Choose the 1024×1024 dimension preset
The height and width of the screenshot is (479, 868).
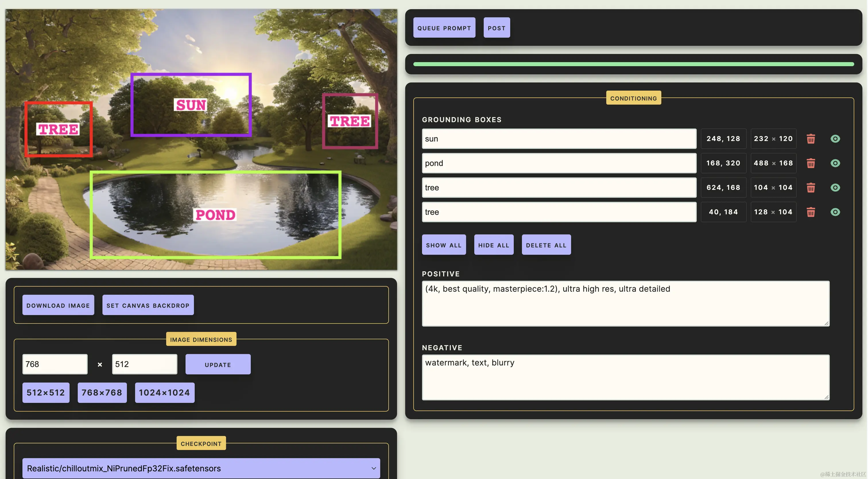(x=164, y=392)
